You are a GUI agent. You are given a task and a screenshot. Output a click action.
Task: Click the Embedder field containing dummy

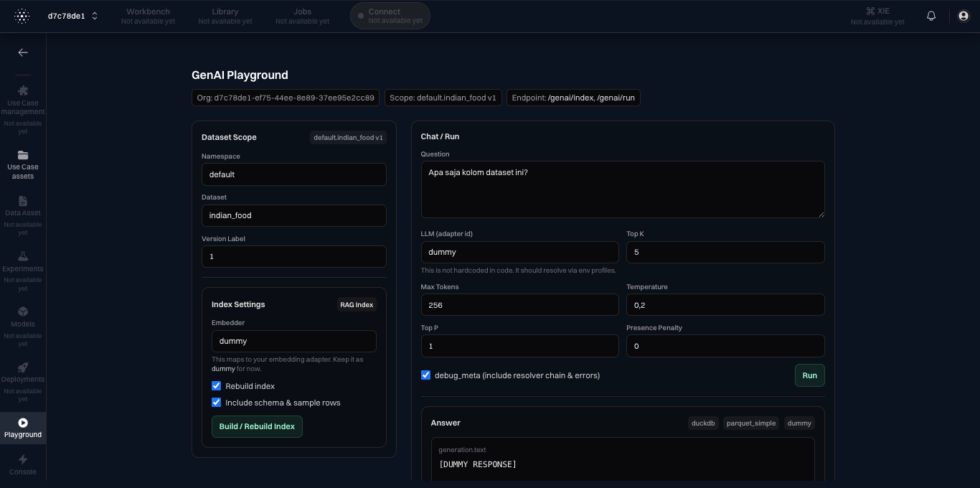[294, 341]
